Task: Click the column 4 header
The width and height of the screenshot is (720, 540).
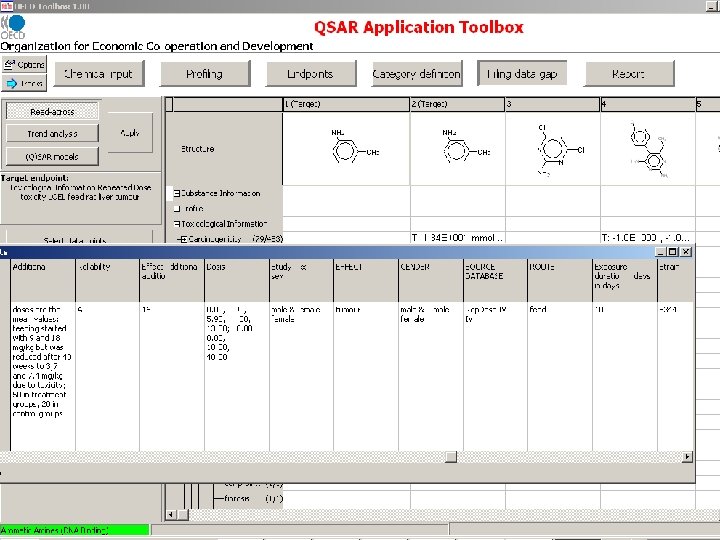Action: [648, 104]
